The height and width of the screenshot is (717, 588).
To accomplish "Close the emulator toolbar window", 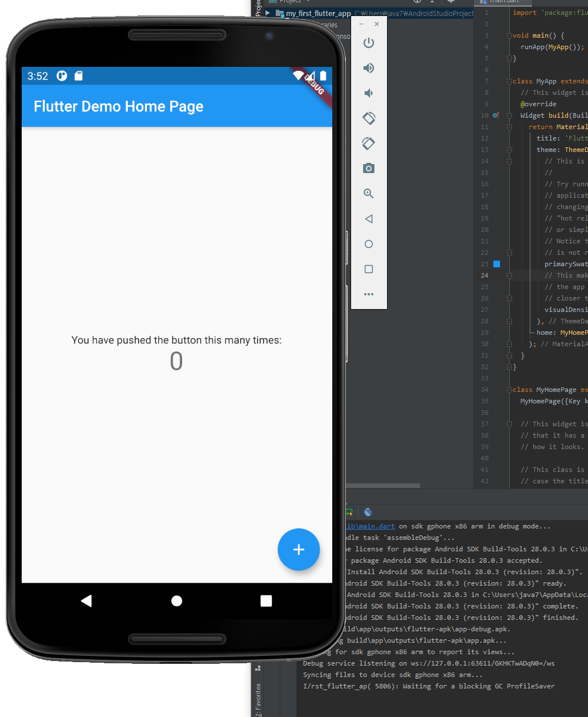I will pyautogui.click(x=377, y=24).
